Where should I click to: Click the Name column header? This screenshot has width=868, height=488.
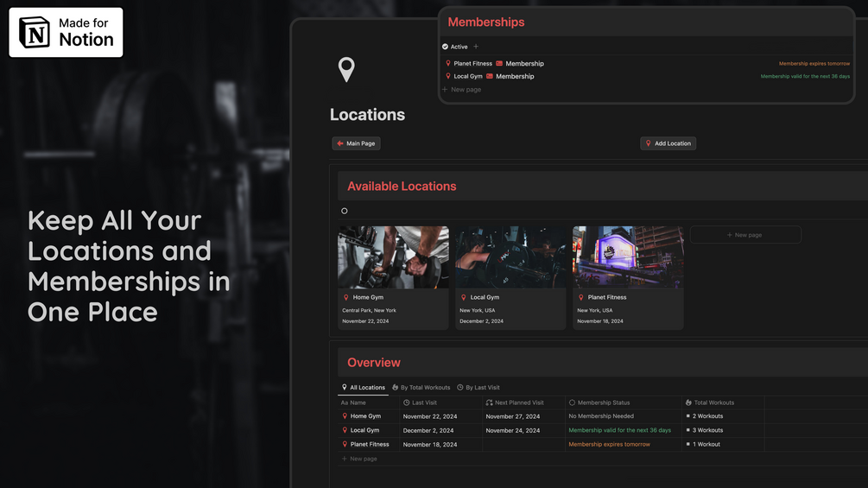[369, 402]
